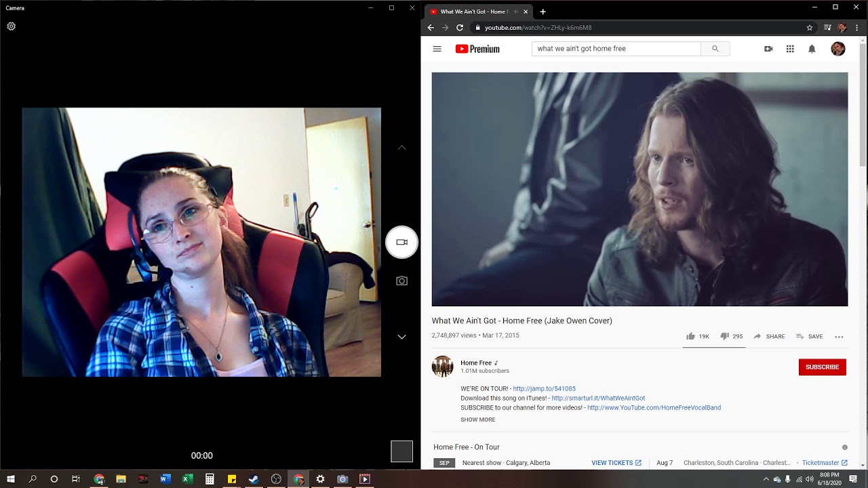
Task: Click SHARE under the video
Action: 768,336
